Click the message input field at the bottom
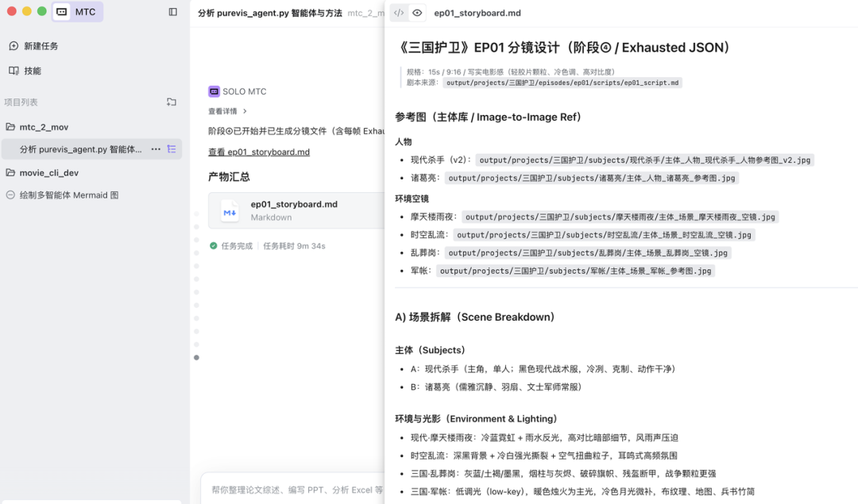This screenshot has width=858, height=504. pyautogui.click(x=286, y=491)
